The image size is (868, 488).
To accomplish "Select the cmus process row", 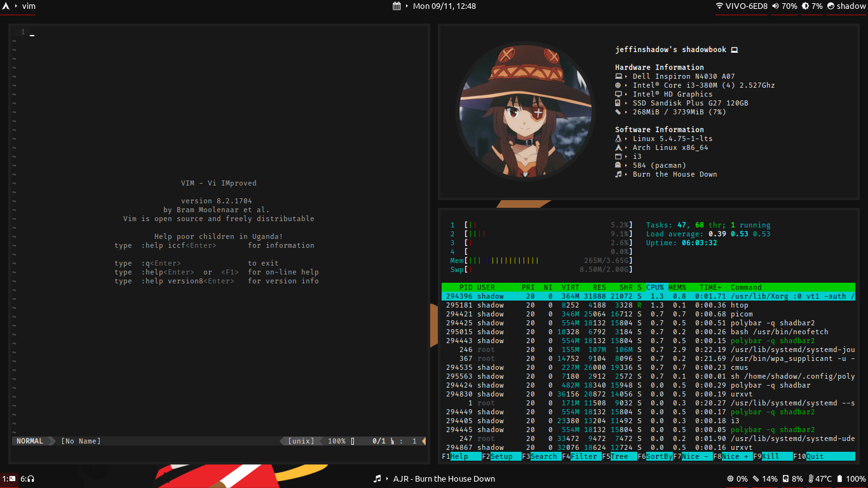I will pos(648,367).
